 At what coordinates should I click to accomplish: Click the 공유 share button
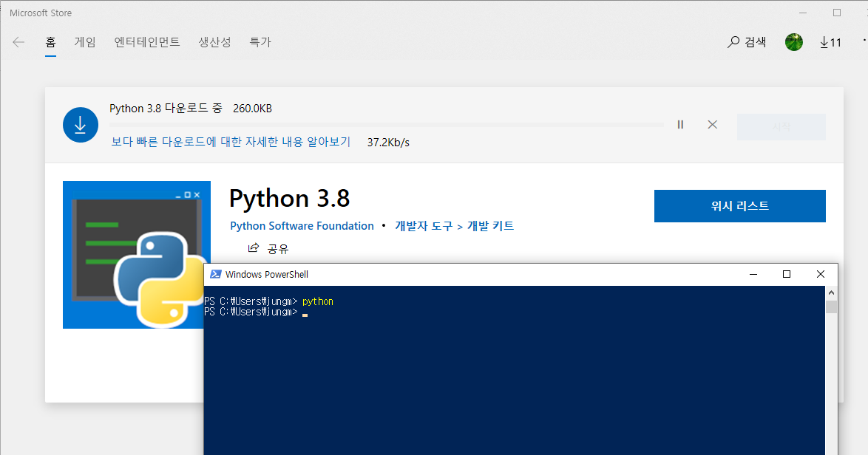coord(268,248)
